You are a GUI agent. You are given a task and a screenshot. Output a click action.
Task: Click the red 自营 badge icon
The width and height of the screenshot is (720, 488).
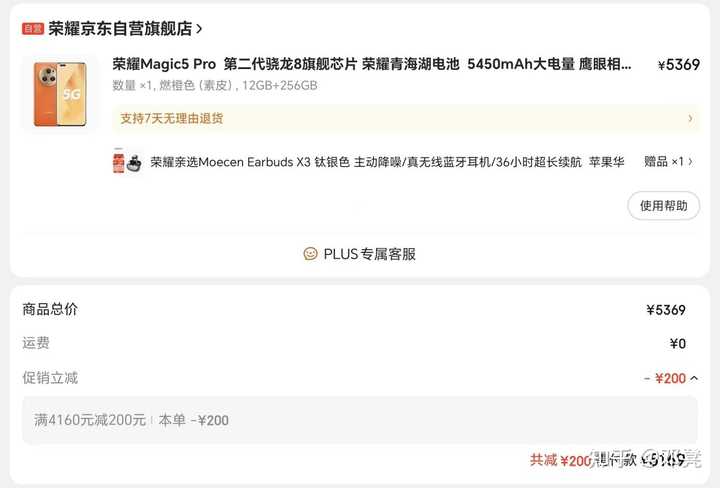[x=33, y=29]
